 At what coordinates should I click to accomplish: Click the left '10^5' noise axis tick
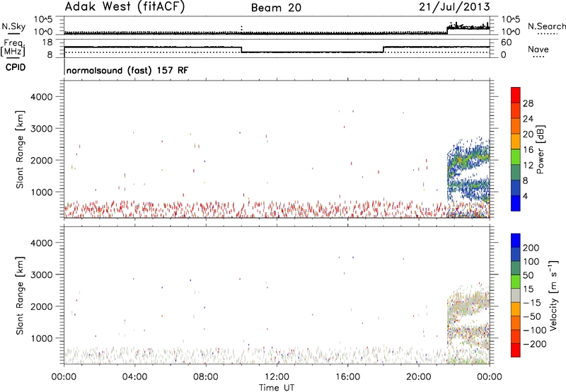pyautogui.click(x=43, y=19)
